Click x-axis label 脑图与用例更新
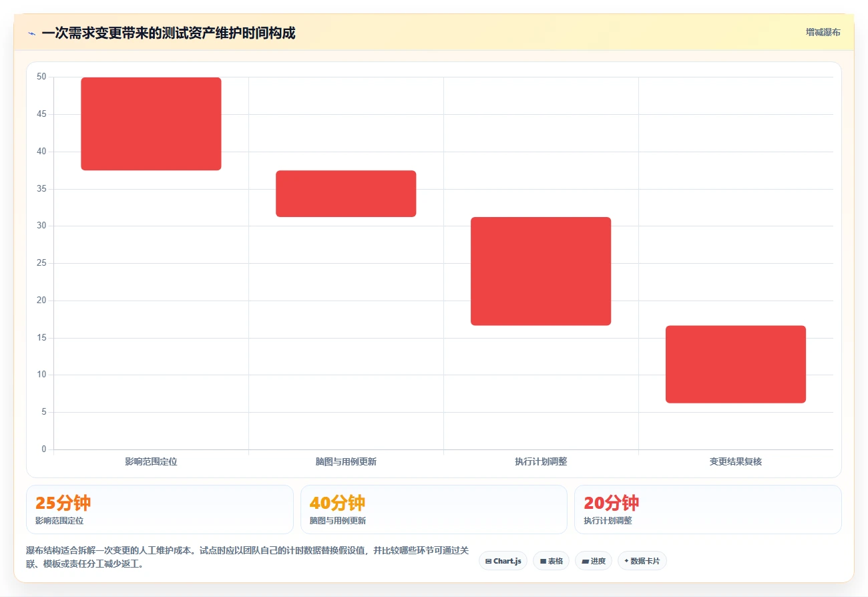The image size is (868, 597). pyautogui.click(x=346, y=461)
